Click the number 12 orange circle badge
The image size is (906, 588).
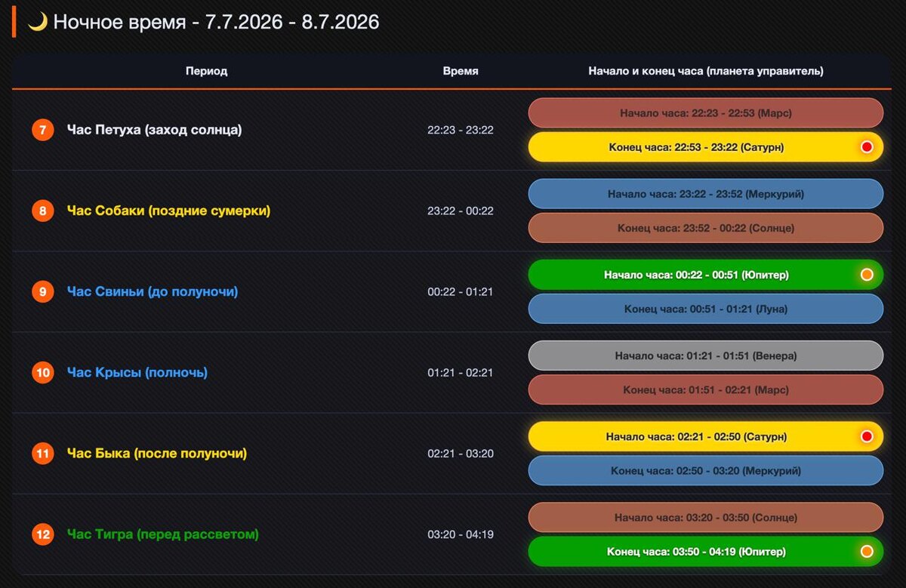tap(43, 534)
